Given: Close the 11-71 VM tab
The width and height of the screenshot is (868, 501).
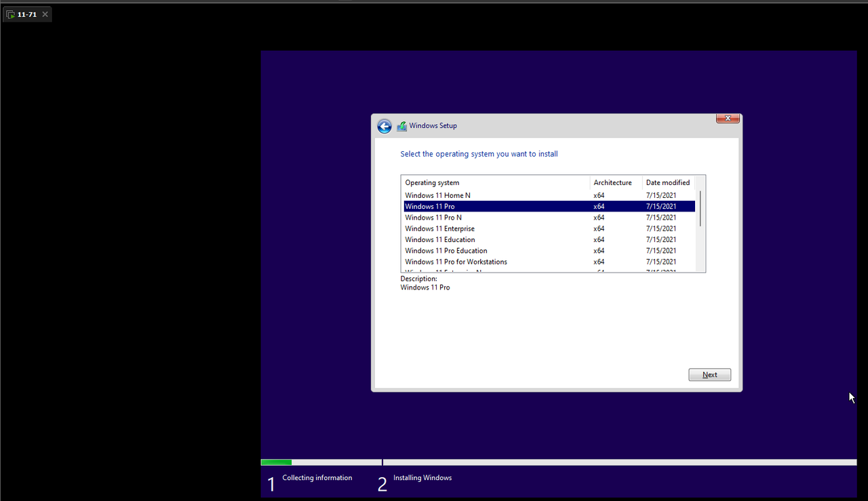Looking at the screenshot, I should (x=45, y=14).
